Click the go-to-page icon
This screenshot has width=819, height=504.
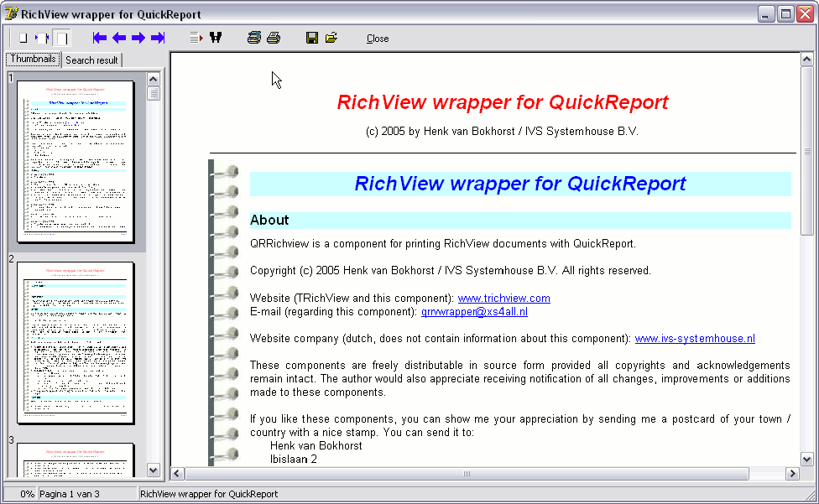196,38
